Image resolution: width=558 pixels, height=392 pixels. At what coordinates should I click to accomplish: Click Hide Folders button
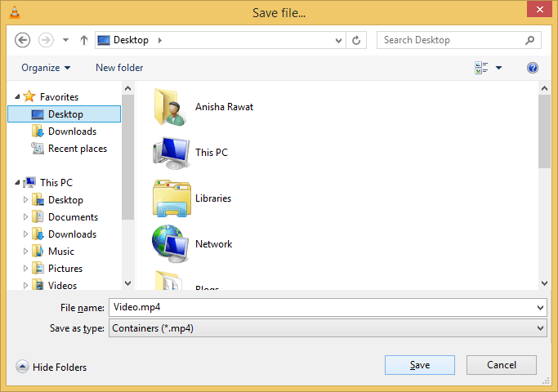coord(51,367)
